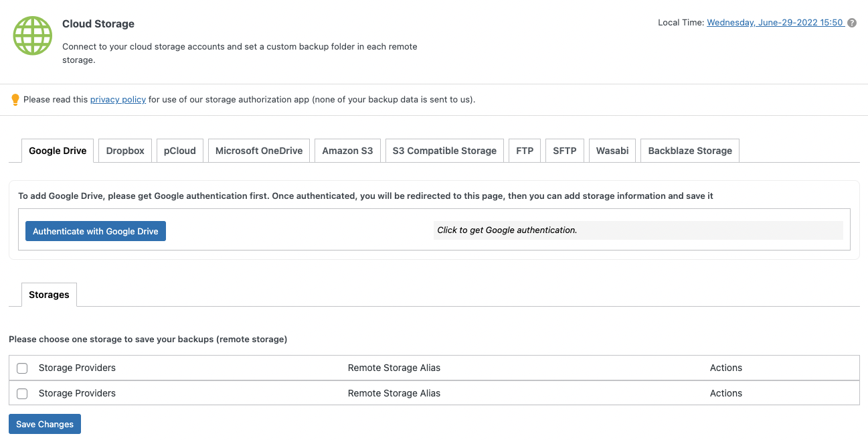
Task: Select the SFTP tab
Action: (x=565, y=151)
